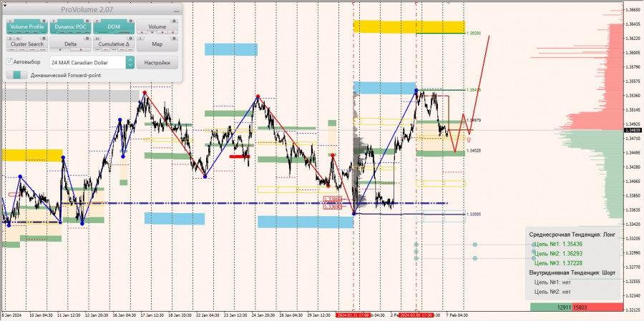Click green line segment under DOM button
This screenshot has width=644, height=321.
coord(104,32)
